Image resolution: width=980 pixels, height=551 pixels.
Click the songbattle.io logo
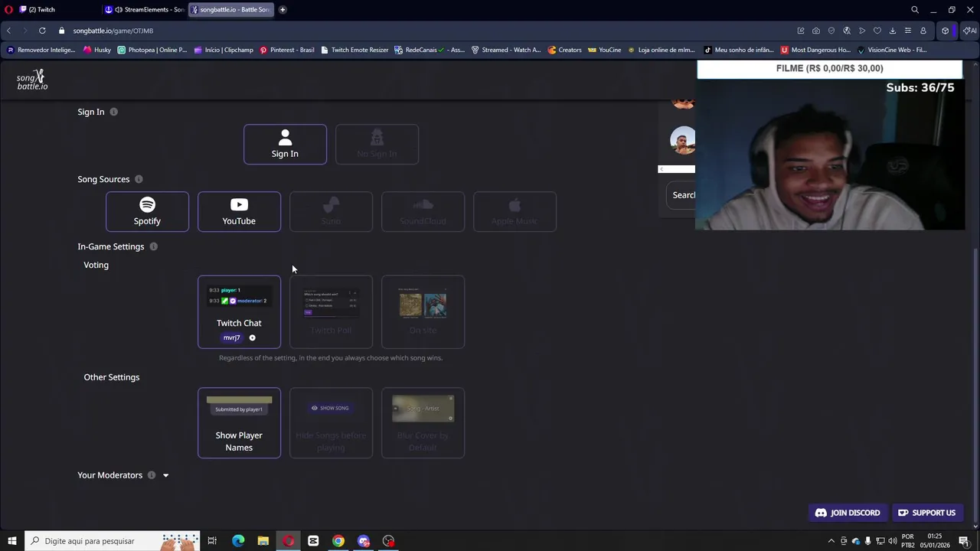32,80
